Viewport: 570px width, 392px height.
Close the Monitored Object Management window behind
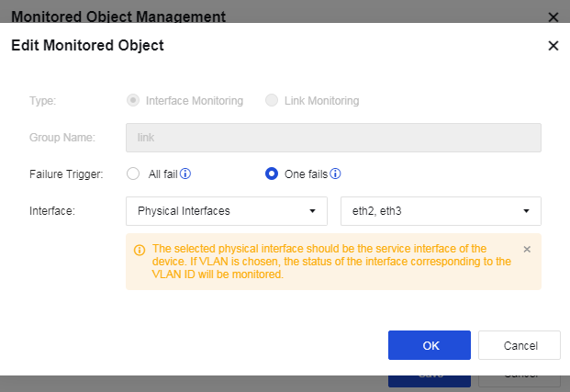coord(553,17)
